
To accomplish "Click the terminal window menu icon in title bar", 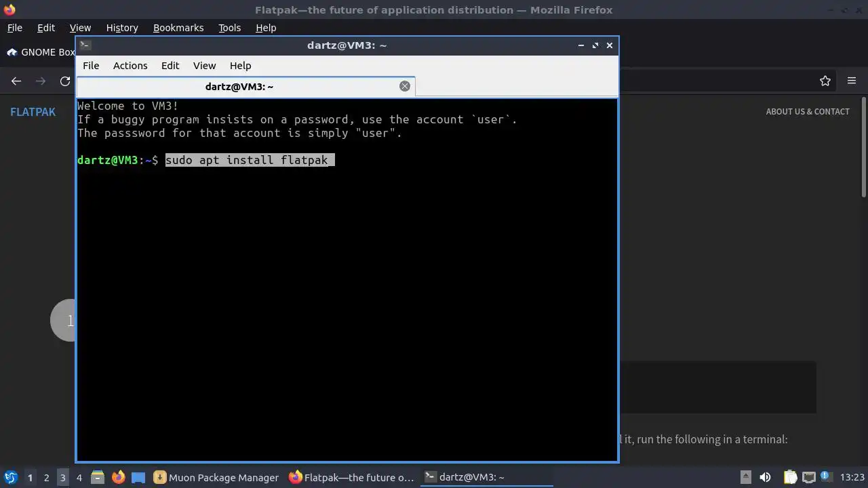I will tap(85, 45).
